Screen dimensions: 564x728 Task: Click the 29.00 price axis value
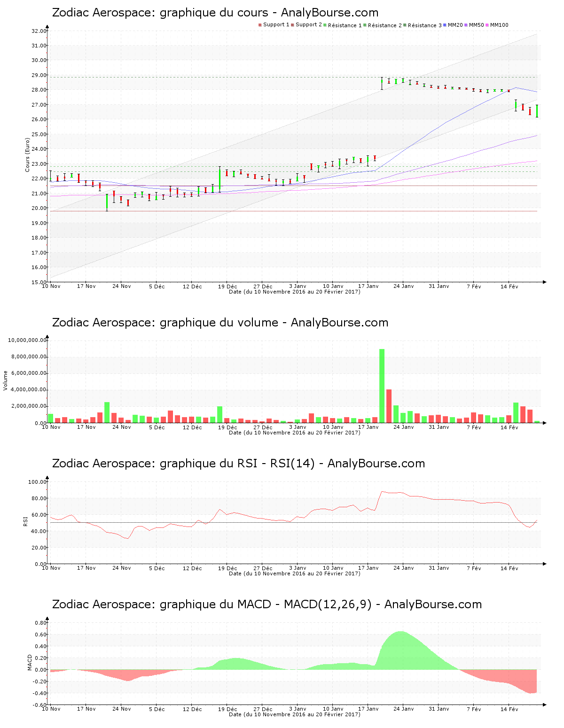(x=39, y=75)
